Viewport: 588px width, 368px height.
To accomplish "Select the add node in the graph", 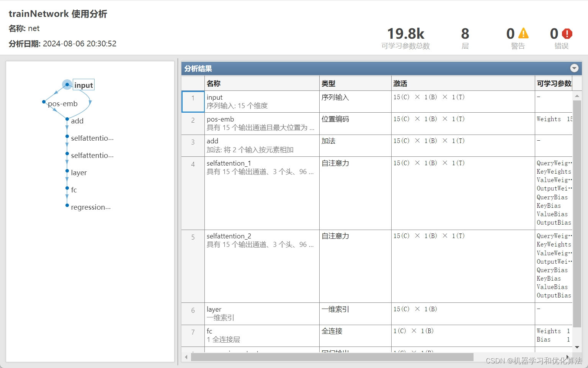I will 67,119.
